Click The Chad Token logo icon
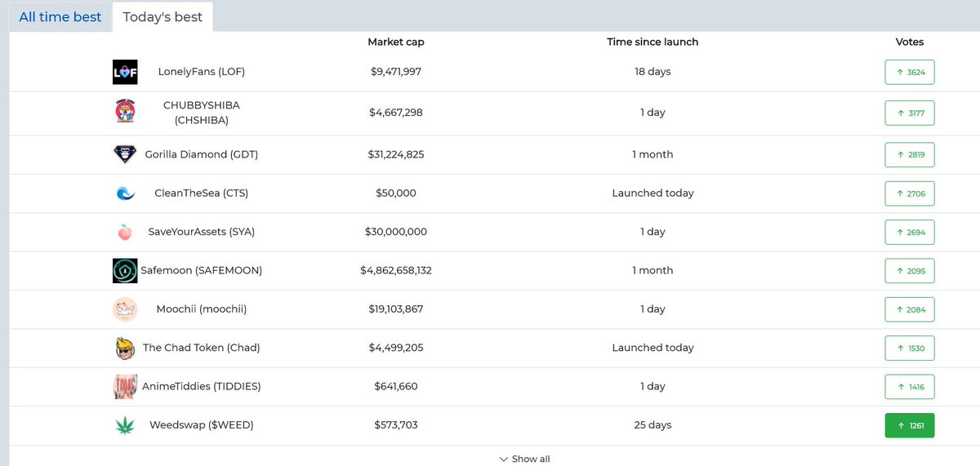Screen dimensions: 980x466 click(x=125, y=348)
